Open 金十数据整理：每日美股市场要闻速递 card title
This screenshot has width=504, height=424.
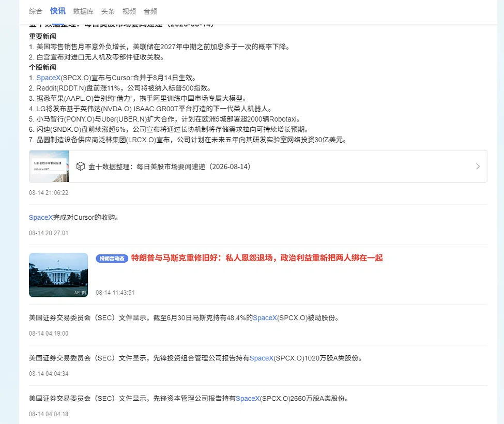tap(170, 166)
